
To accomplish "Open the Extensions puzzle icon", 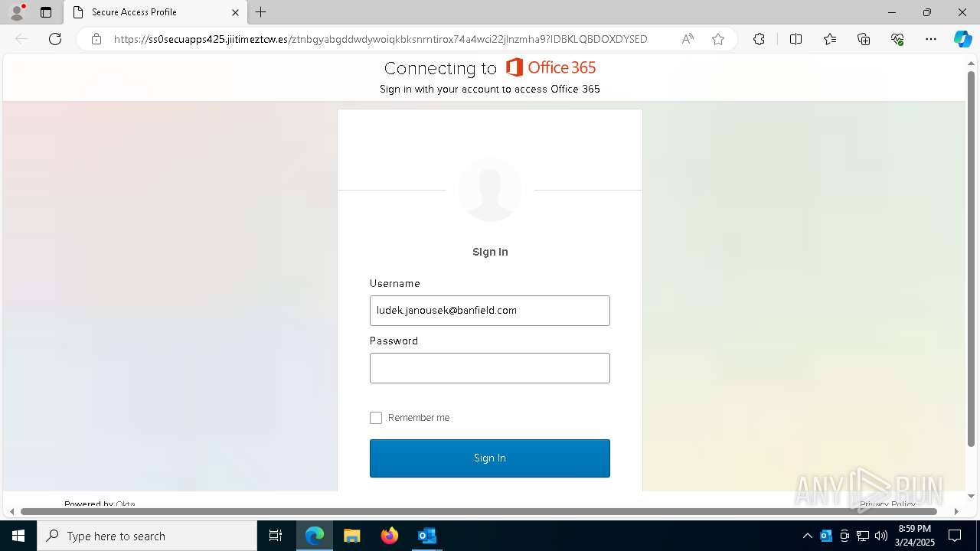I will 759,39.
